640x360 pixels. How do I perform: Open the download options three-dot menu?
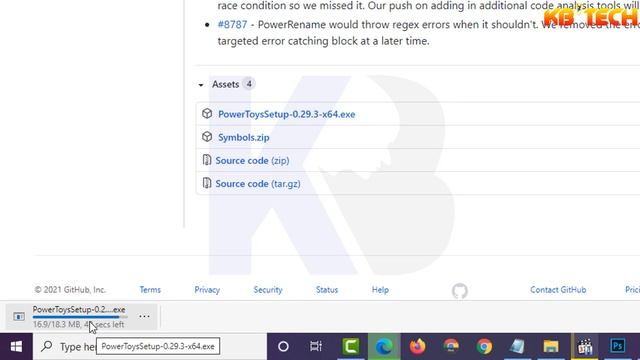click(144, 316)
